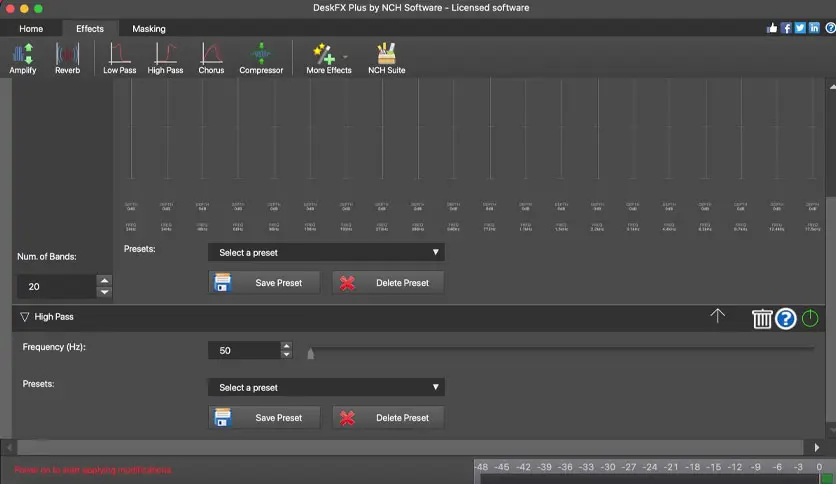Add the Low Pass filter effect

[x=119, y=58]
